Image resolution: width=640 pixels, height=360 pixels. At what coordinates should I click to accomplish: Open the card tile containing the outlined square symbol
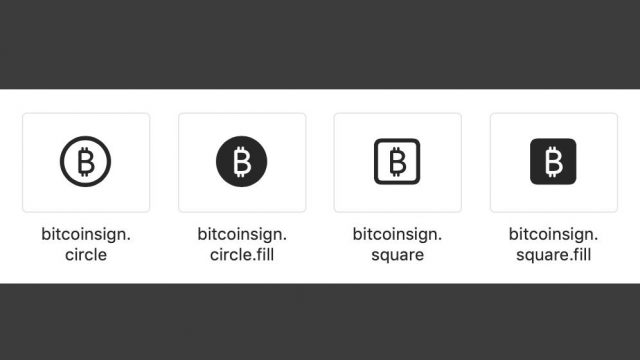pos(398,162)
